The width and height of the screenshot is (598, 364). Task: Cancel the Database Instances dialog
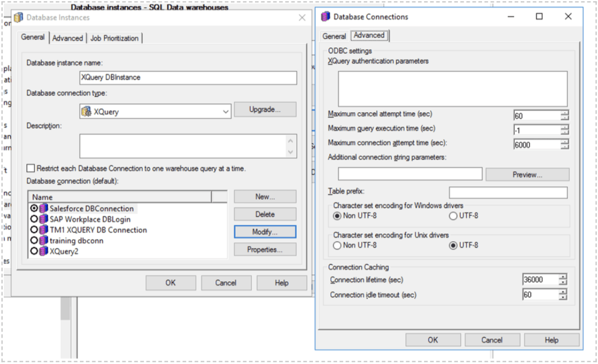click(226, 283)
